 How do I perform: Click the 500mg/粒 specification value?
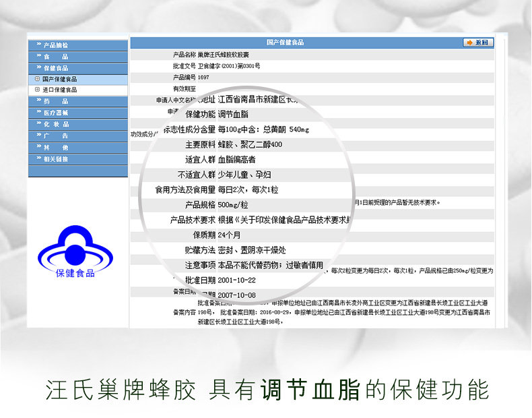(x=233, y=205)
